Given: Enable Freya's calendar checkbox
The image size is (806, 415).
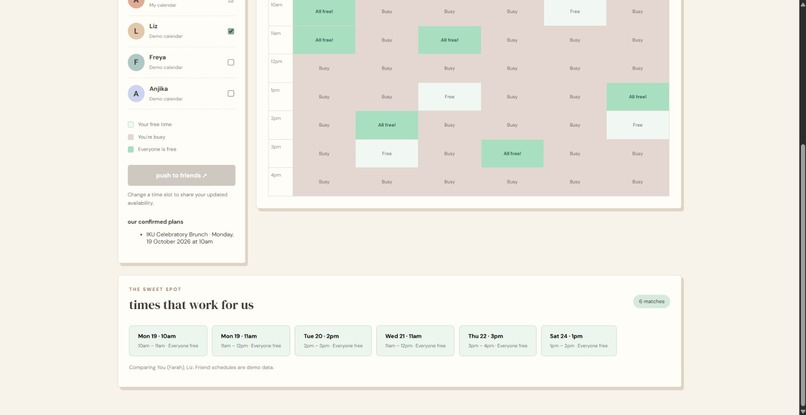Looking at the screenshot, I should coord(231,62).
